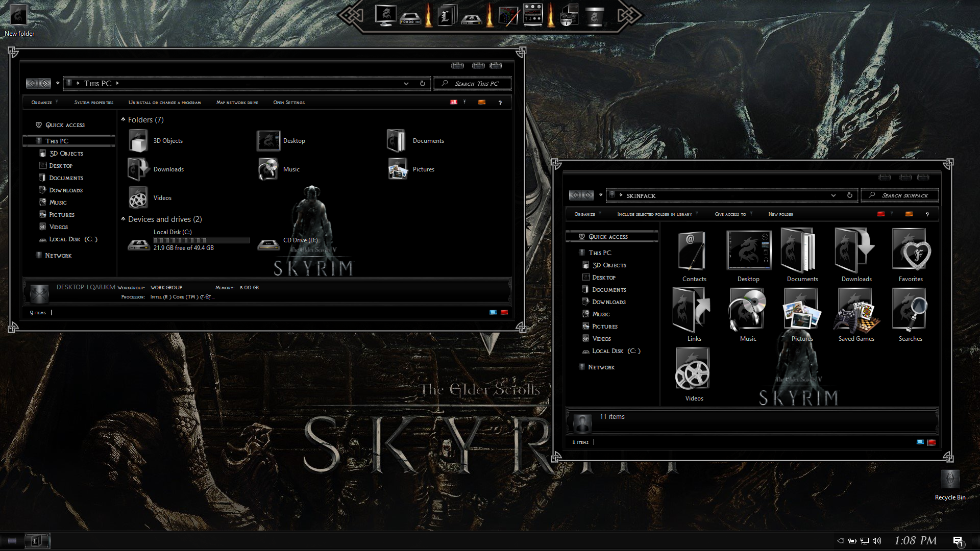The width and height of the screenshot is (980, 551).
Task: Click Uninstall or change a program
Action: (x=164, y=102)
